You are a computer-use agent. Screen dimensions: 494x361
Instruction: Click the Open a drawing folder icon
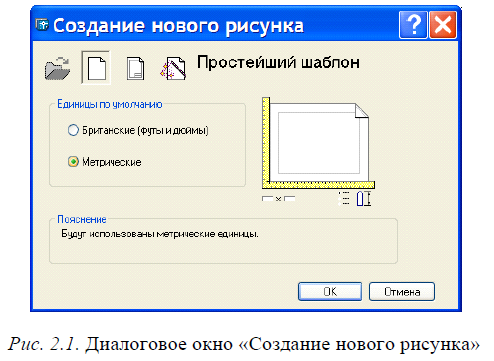57,68
